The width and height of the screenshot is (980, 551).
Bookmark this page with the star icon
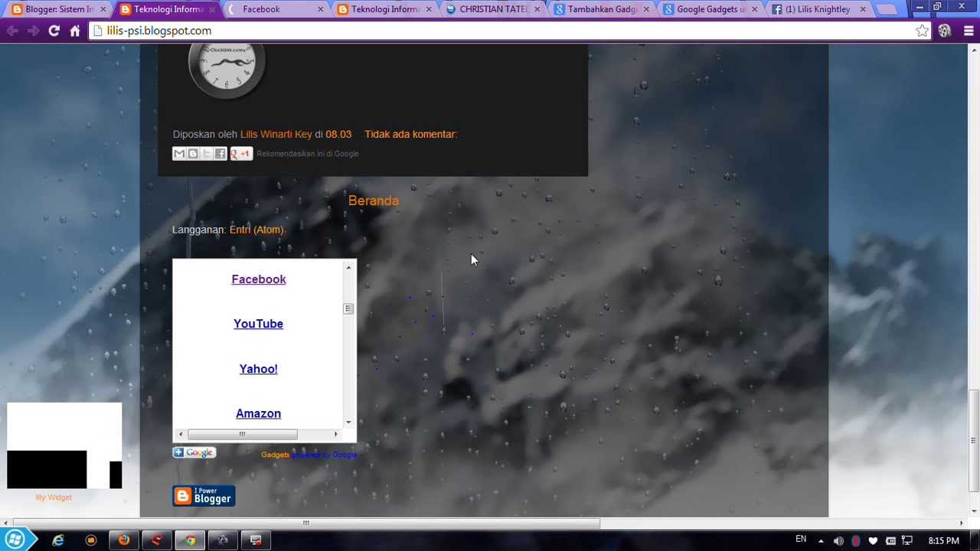click(922, 31)
